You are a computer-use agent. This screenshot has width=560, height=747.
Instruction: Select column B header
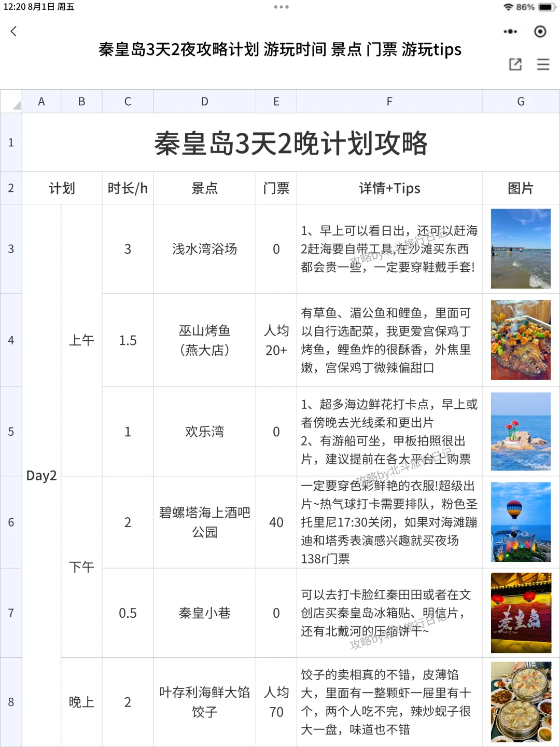coord(81,102)
